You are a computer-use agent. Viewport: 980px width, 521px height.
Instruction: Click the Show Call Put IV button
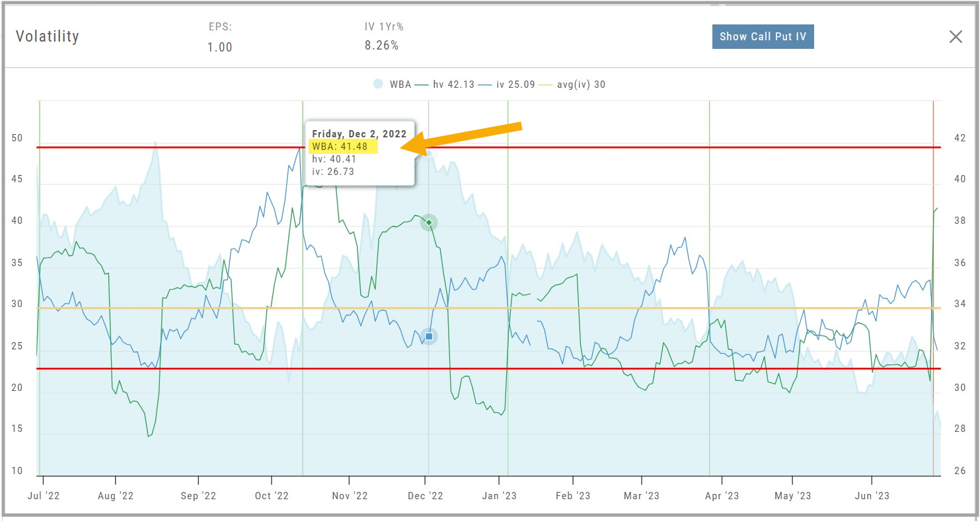[x=763, y=36]
